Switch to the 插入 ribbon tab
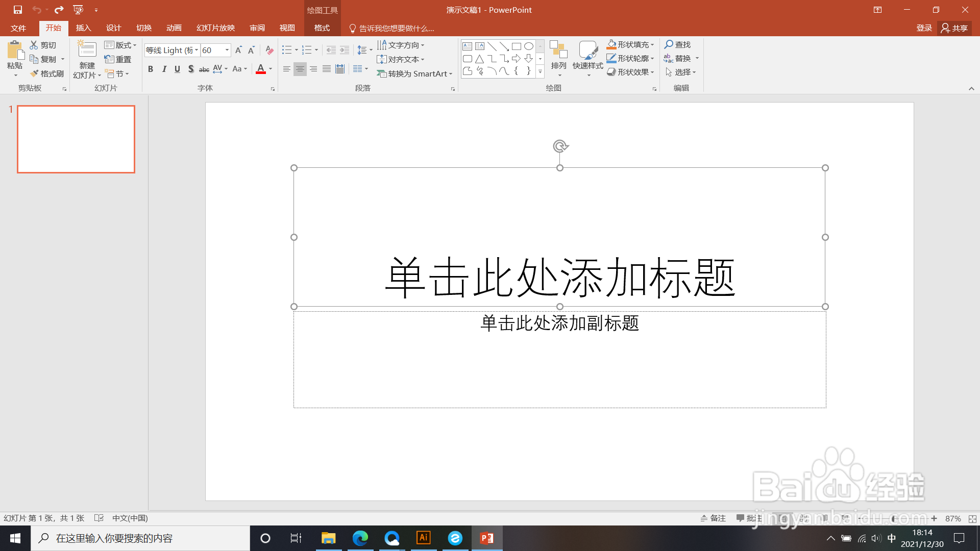Image resolution: width=980 pixels, height=551 pixels. click(83, 28)
